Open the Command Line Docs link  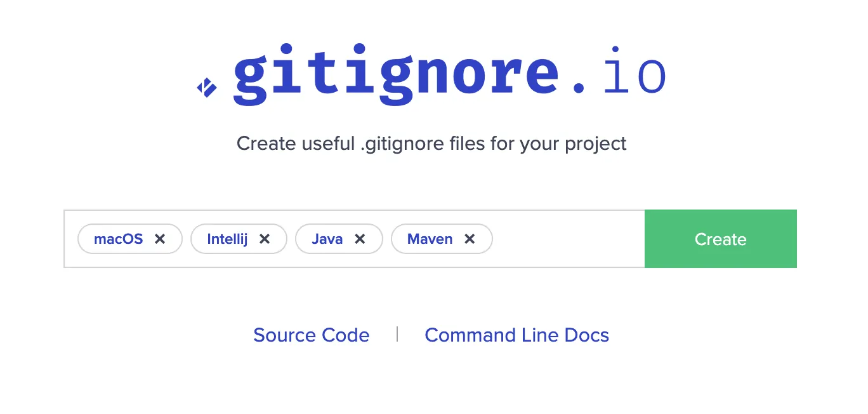coord(517,335)
